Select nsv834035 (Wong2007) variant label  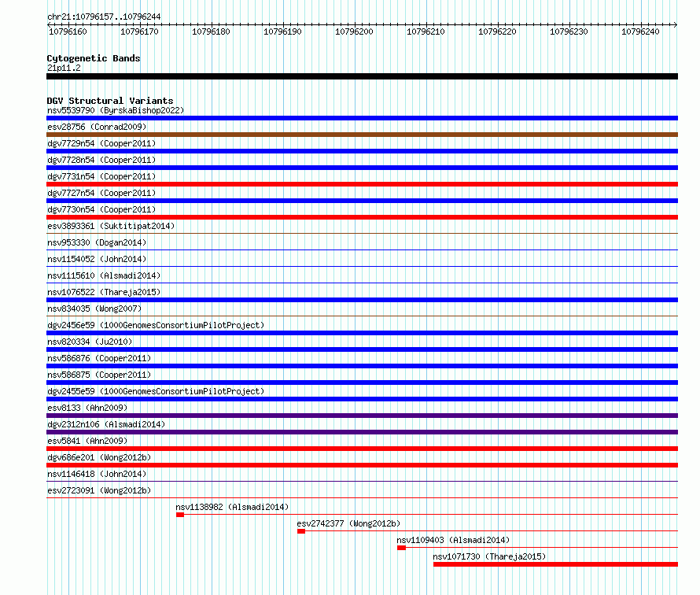click(x=94, y=309)
